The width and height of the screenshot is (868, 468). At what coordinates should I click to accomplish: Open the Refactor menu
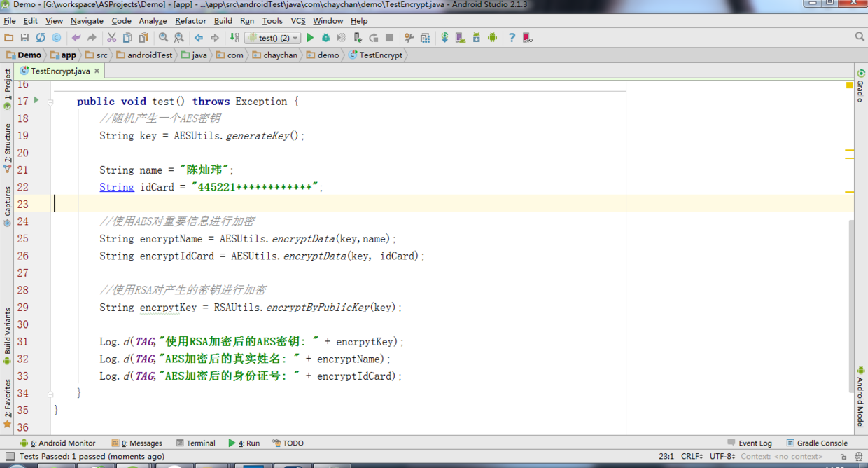[190, 21]
